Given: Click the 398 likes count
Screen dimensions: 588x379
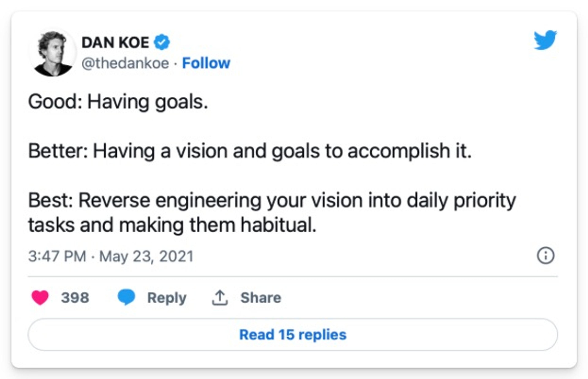Looking at the screenshot, I should pyautogui.click(x=75, y=298).
